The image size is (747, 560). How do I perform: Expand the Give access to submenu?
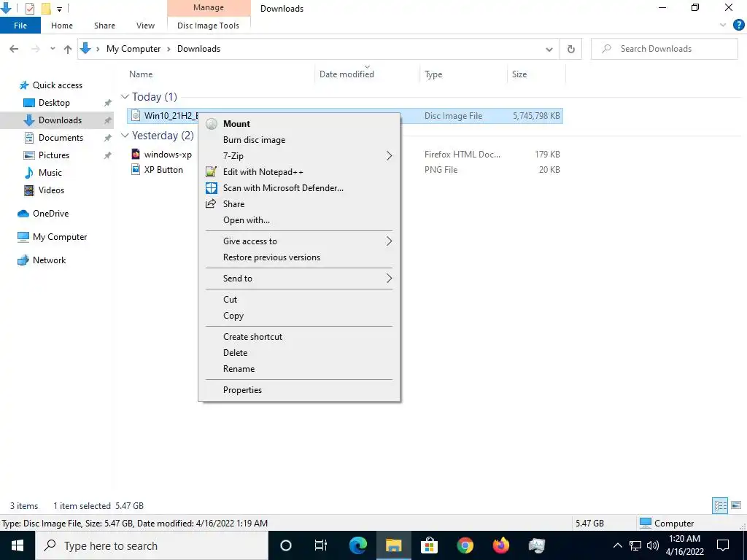point(299,241)
